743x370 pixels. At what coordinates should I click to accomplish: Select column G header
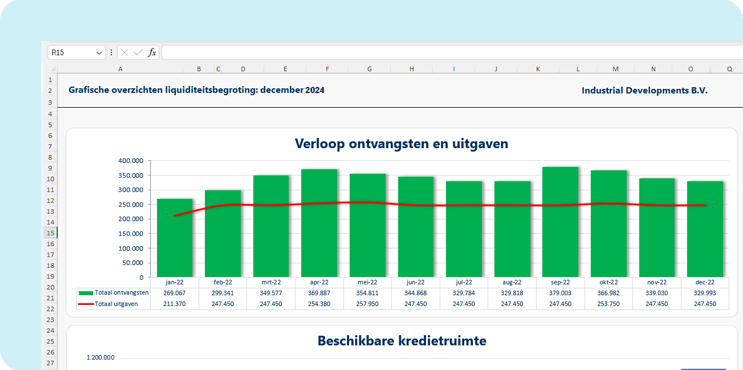370,69
